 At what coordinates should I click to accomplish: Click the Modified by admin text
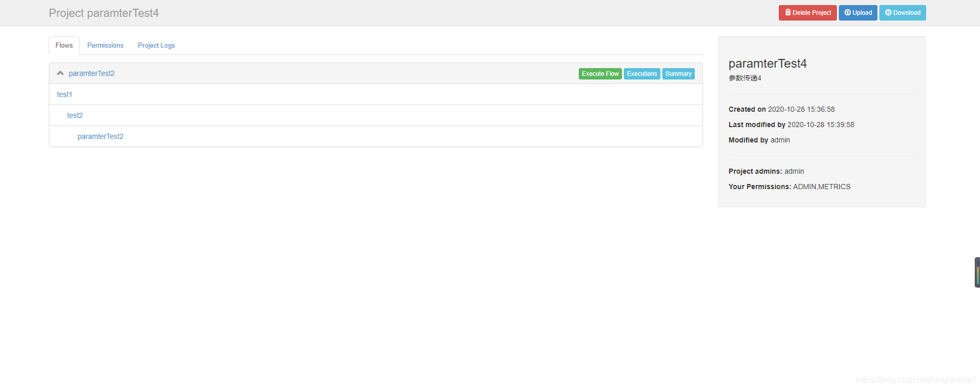point(759,140)
